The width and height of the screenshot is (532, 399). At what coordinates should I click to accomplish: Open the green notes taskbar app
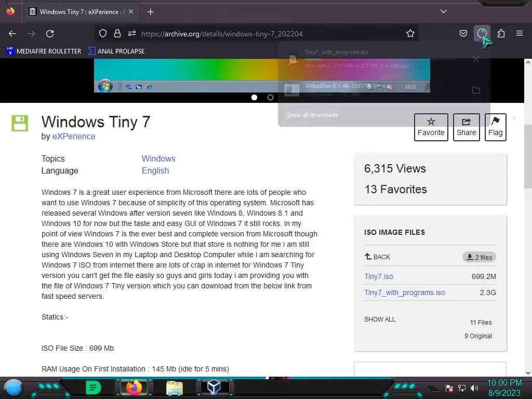coord(93,388)
